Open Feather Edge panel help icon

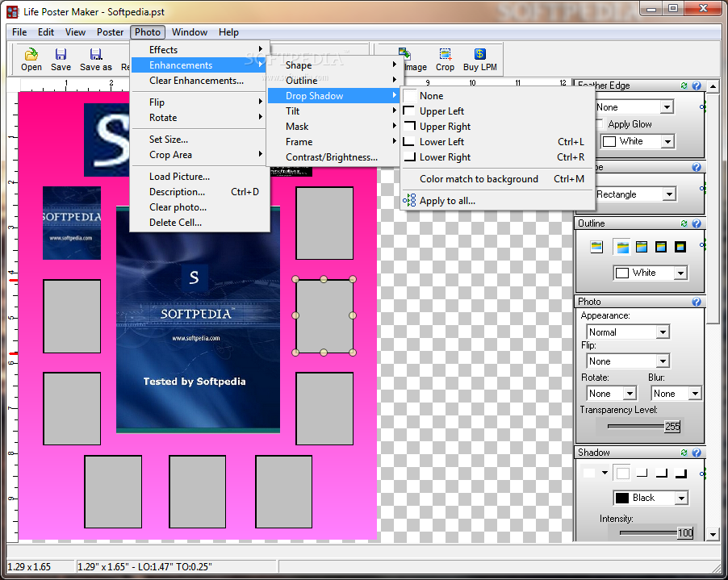point(697,86)
